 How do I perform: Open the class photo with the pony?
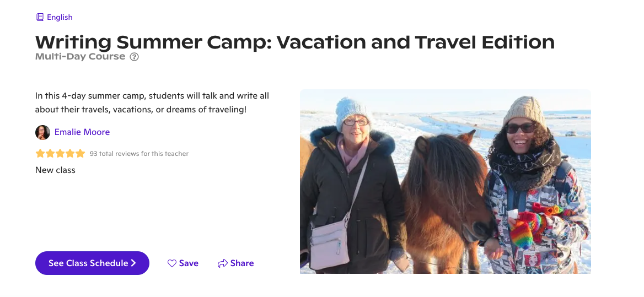tap(445, 181)
